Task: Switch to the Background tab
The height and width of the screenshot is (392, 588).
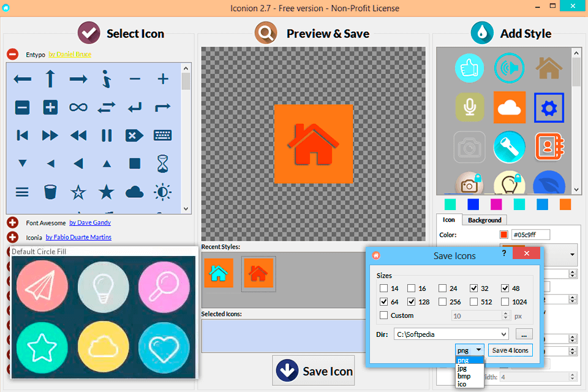Action: click(x=484, y=221)
